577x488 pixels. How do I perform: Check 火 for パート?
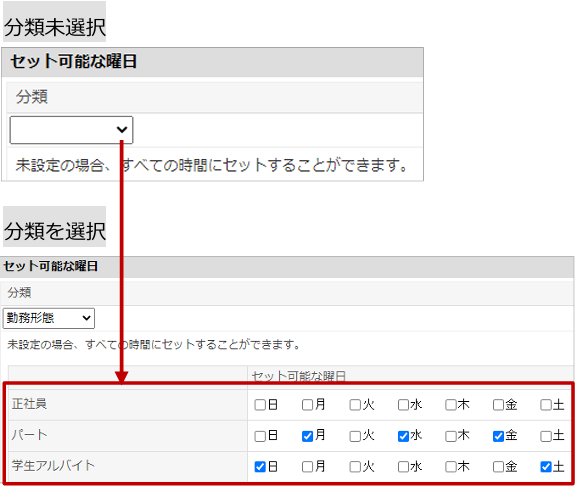click(x=355, y=436)
